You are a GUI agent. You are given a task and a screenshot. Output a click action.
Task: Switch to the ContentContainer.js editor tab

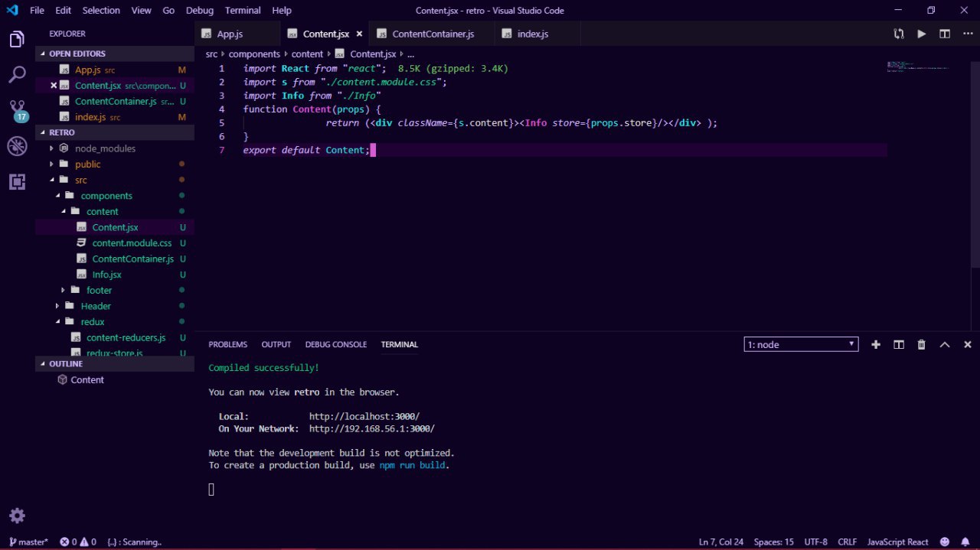pos(433,34)
